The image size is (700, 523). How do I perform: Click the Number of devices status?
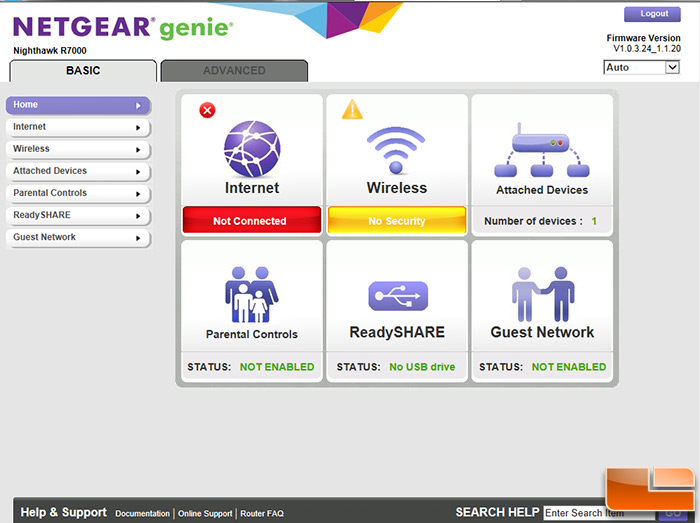click(x=541, y=221)
